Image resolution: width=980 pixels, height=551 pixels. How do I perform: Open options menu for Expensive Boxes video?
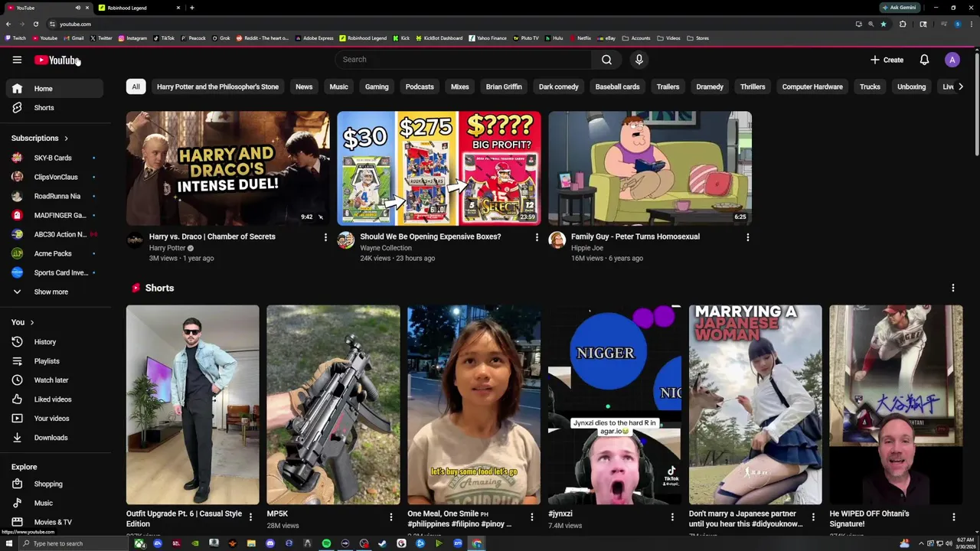(x=537, y=237)
